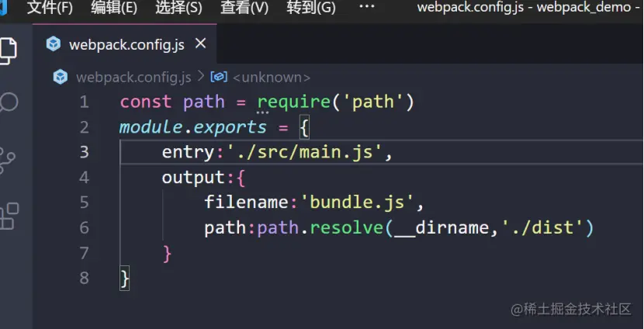The width and height of the screenshot is (644, 329).
Task: Click 'output' property on line 4
Action: coord(193,178)
